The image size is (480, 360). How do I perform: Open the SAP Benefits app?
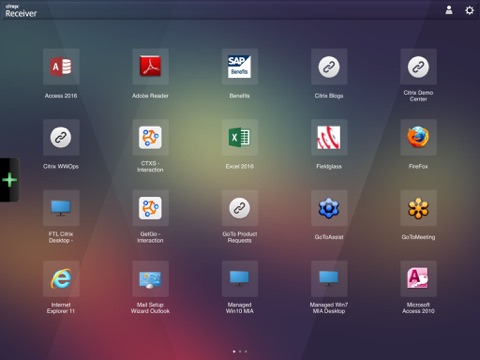[x=240, y=67]
